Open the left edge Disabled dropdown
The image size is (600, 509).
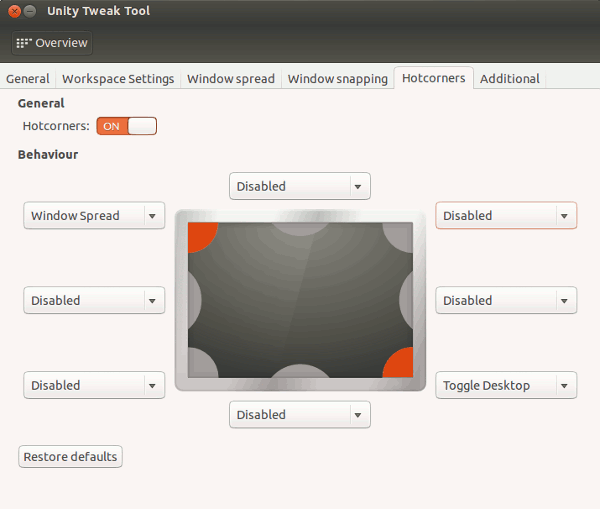[94, 300]
